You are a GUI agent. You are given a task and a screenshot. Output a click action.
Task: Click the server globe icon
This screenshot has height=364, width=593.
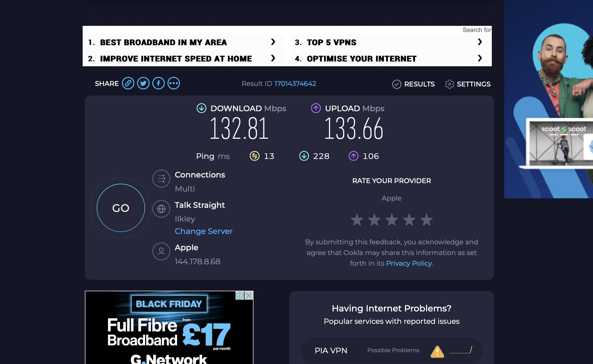pos(161,209)
